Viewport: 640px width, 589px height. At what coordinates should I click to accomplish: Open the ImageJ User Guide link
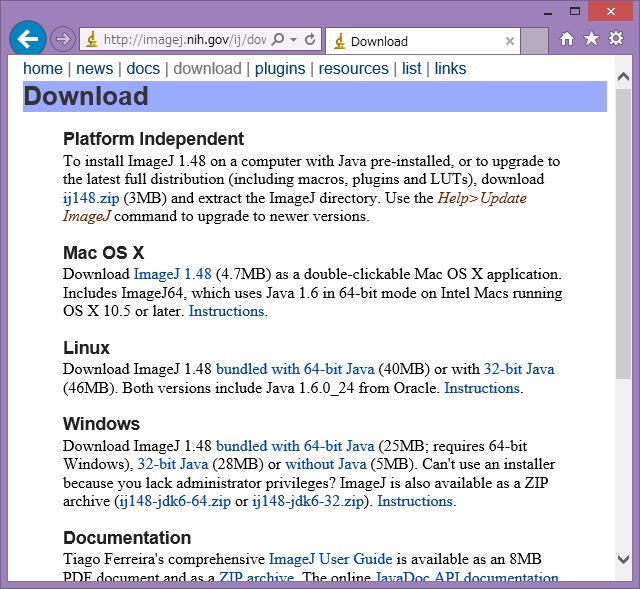pos(330,559)
